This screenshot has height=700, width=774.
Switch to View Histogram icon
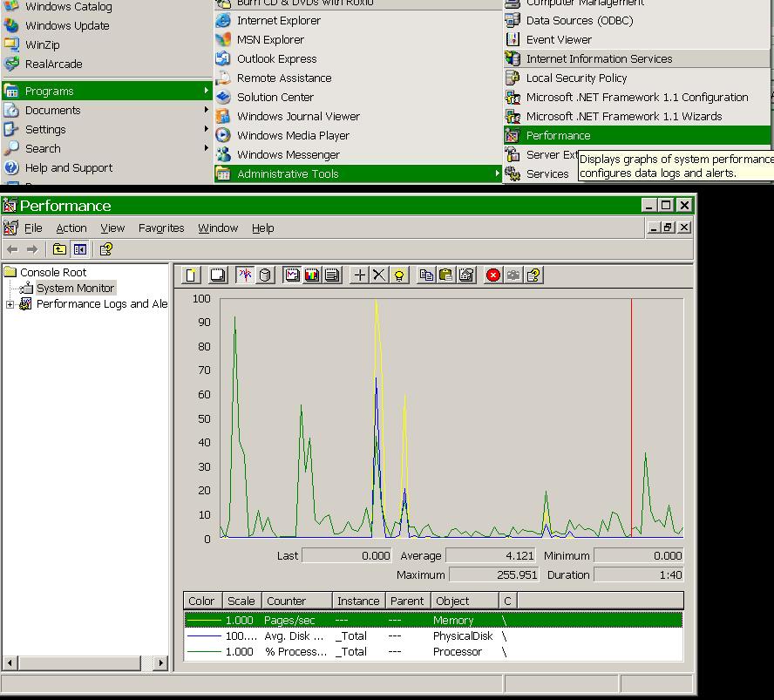(x=312, y=275)
